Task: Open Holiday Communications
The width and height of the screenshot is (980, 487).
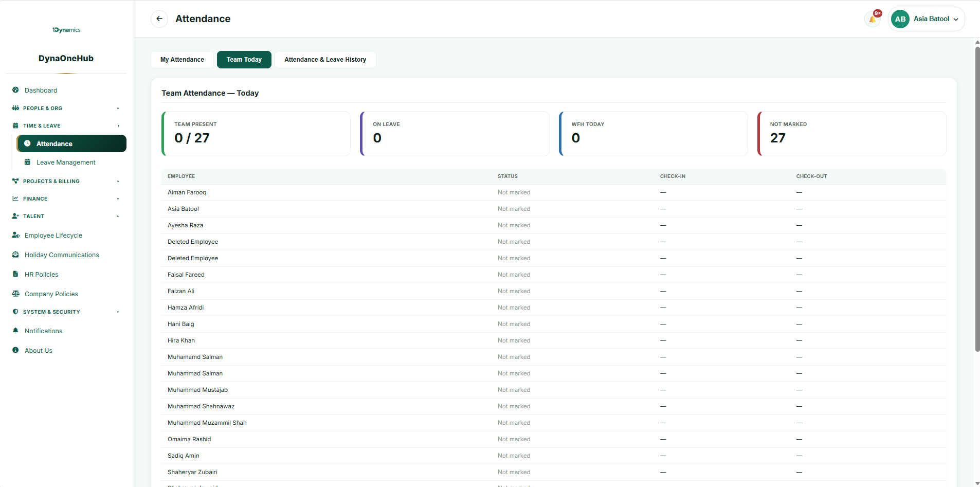Action: (x=62, y=255)
